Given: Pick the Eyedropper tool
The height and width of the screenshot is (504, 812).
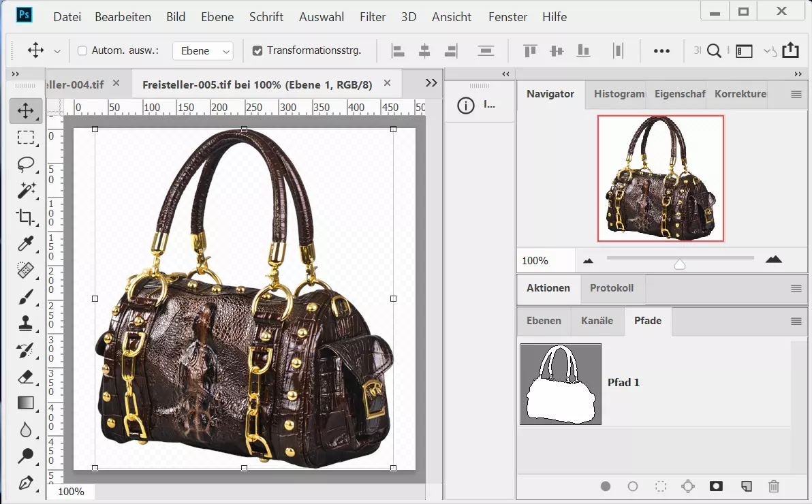Looking at the screenshot, I should pyautogui.click(x=26, y=244).
